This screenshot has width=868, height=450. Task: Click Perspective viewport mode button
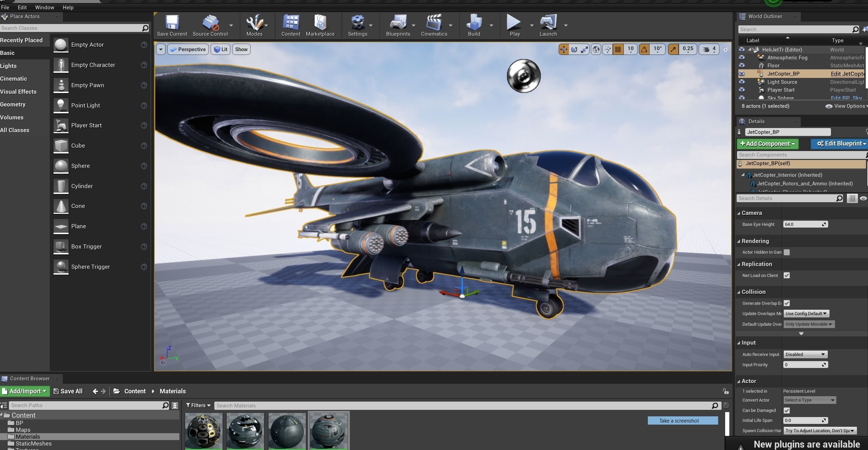pos(188,49)
